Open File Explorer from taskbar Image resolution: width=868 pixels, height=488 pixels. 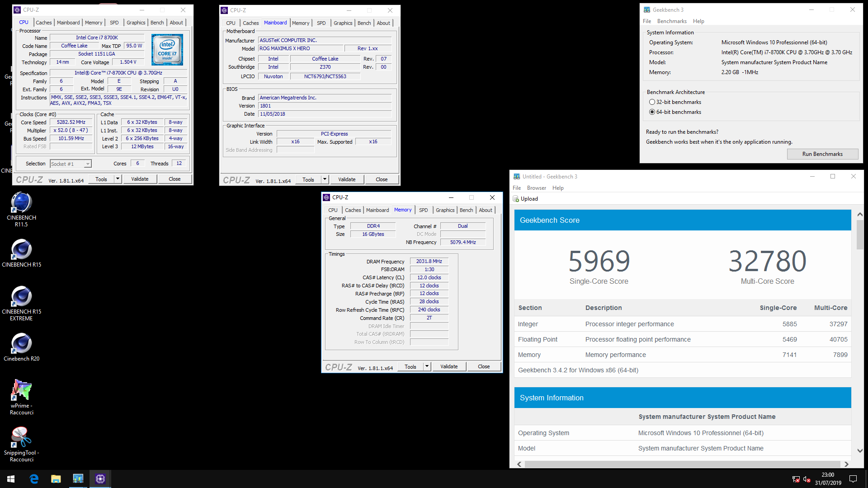pos(56,479)
